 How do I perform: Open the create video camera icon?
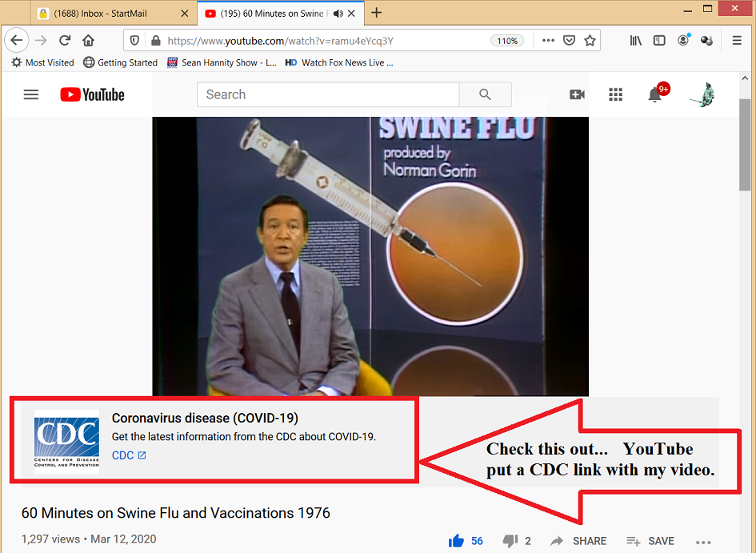[x=577, y=94]
